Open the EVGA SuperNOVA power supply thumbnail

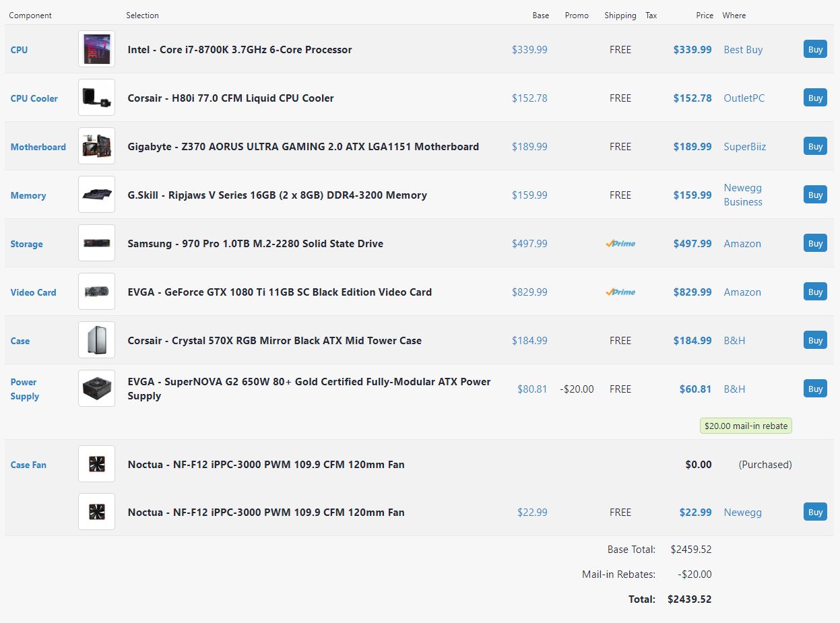[x=96, y=389]
